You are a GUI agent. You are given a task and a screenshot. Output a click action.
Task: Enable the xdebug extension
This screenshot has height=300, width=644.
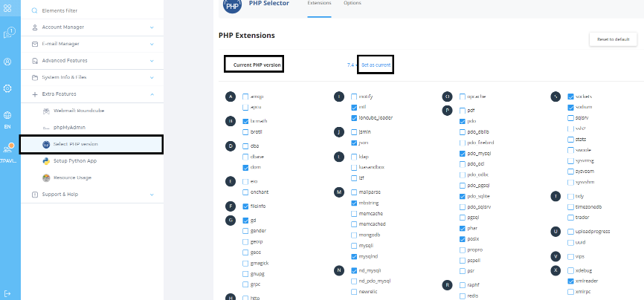click(570, 271)
